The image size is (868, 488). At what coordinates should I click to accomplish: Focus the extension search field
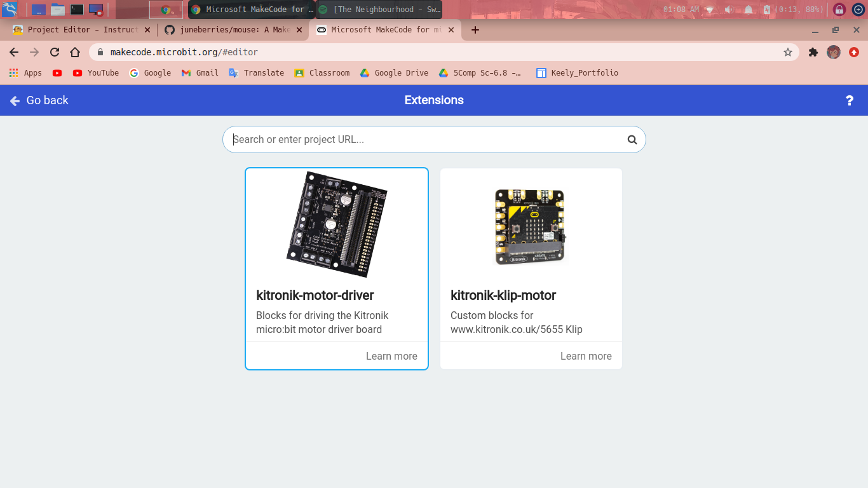(434, 139)
